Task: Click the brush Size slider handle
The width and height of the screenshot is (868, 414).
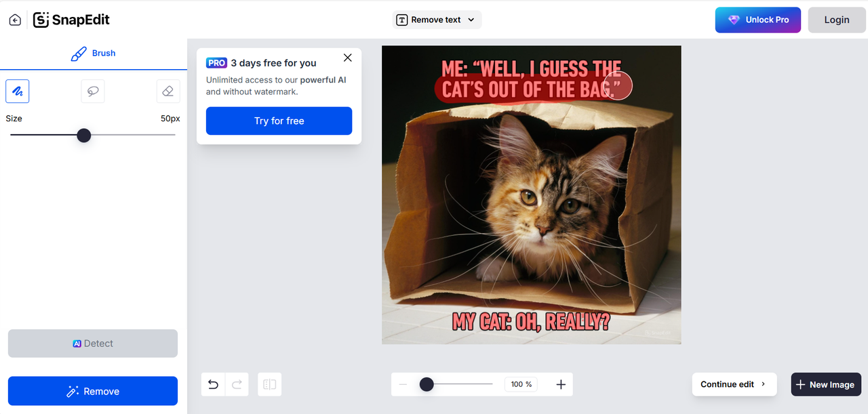Action: click(84, 136)
